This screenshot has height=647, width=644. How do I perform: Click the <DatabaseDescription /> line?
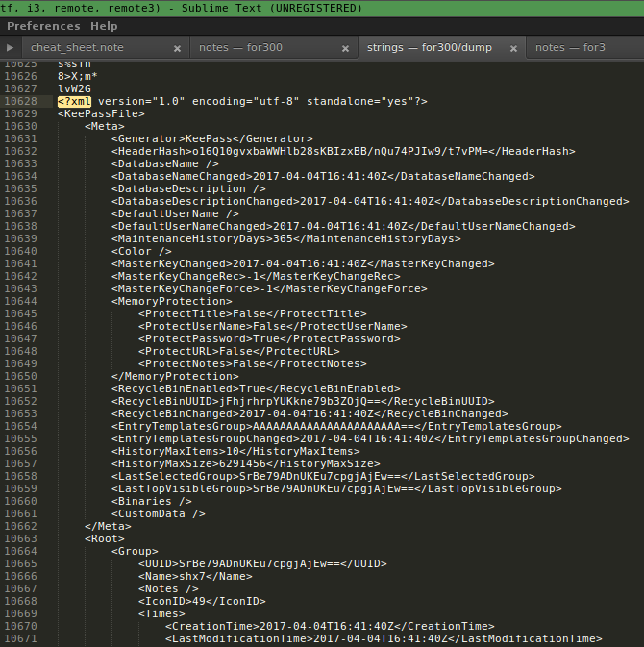coord(188,188)
